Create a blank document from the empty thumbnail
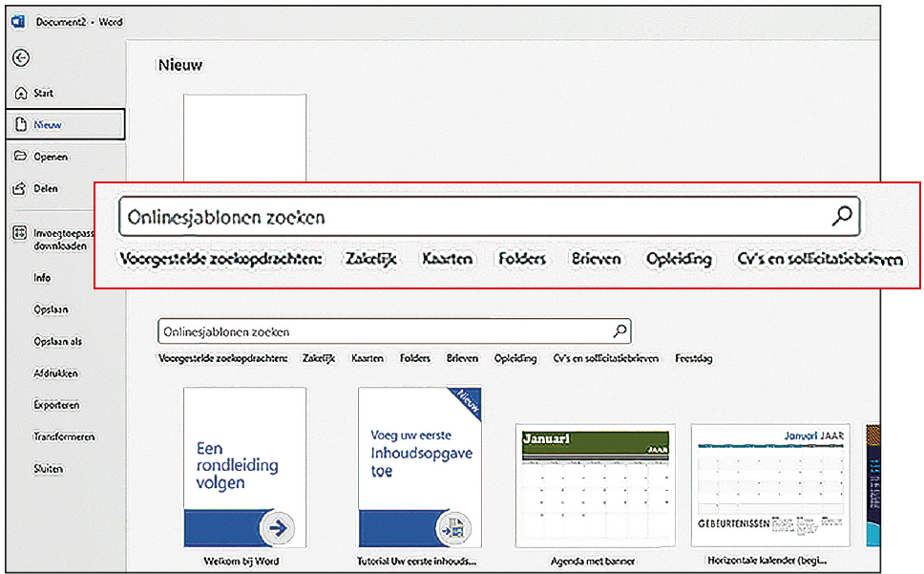The image size is (924, 574). 244,138
